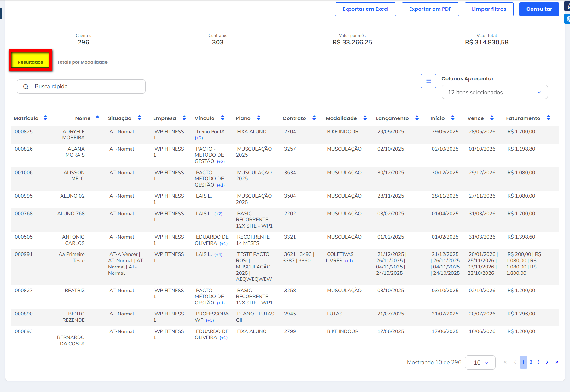570x392 pixels.
Task: Sort by Modalidade column sort icon
Action: 365,118
